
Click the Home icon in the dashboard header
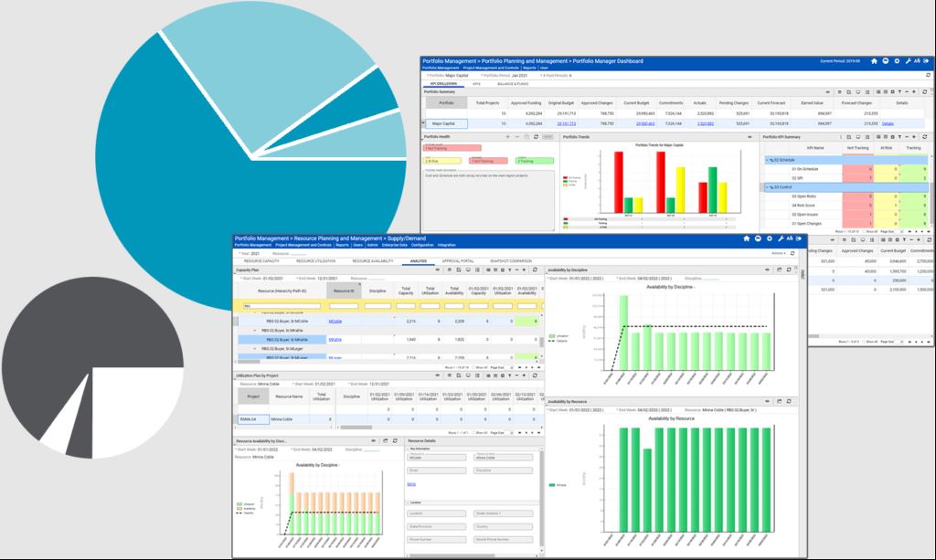click(x=875, y=61)
